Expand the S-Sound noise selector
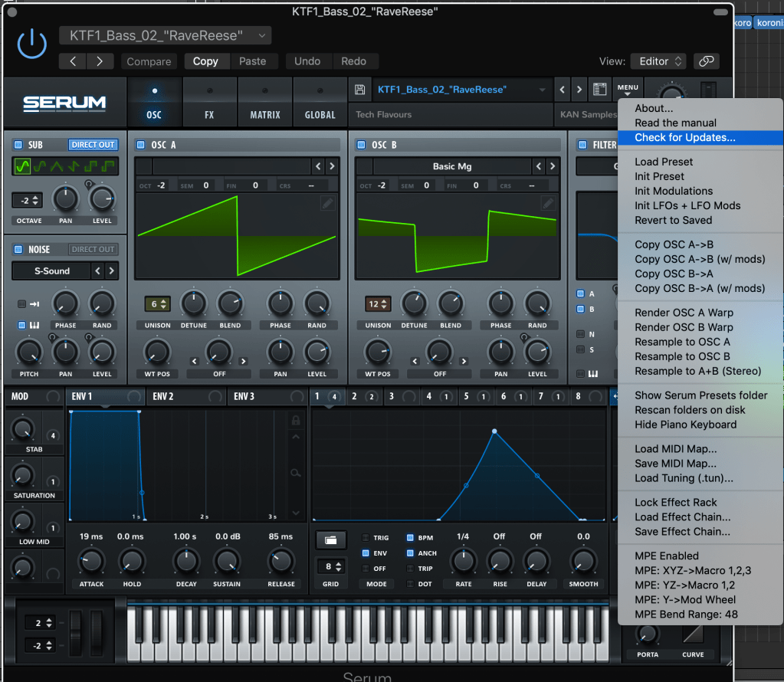This screenshot has height=682, width=784. [52, 271]
